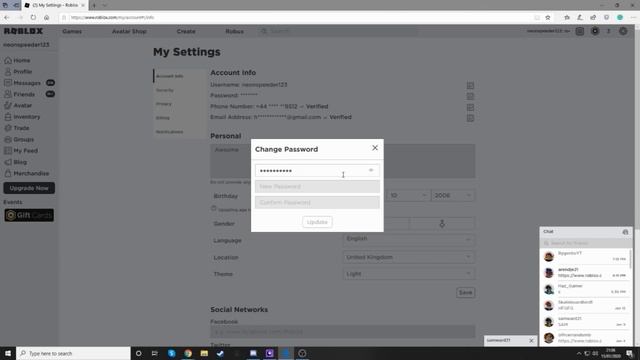Click edit icon next to Email Address
Viewport: 640px width, 360px height.
coord(470,118)
